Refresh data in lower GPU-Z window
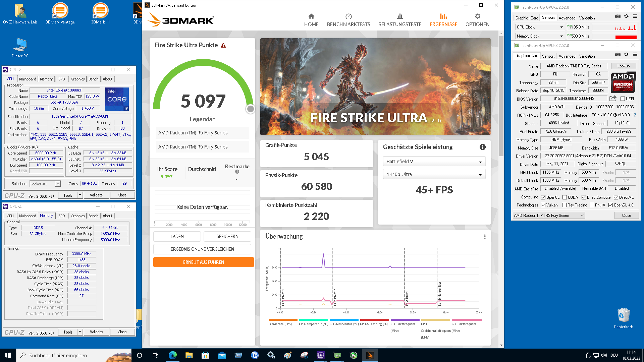The width and height of the screenshot is (644, 362). (626, 54)
